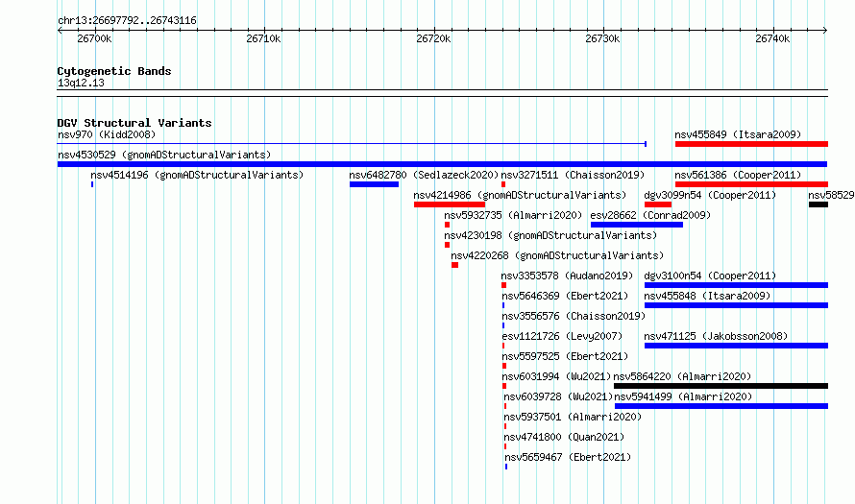This screenshot has height=504, width=855.
Task: Select the red nsv4214986 variant bar
Action: point(450,204)
